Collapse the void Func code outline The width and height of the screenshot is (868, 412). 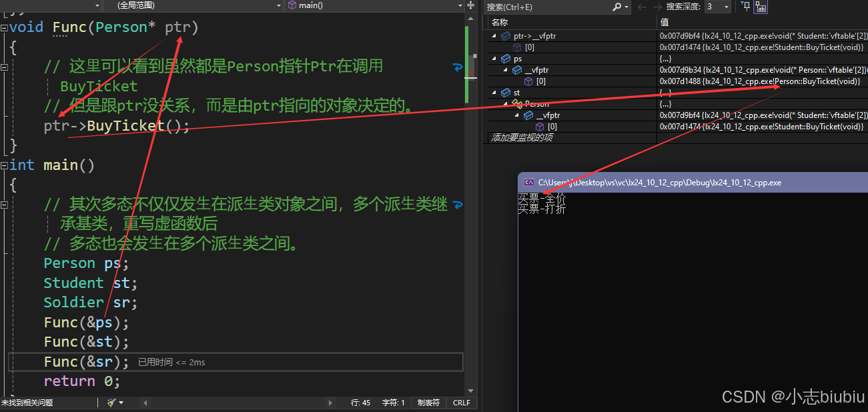coord(4,28)
